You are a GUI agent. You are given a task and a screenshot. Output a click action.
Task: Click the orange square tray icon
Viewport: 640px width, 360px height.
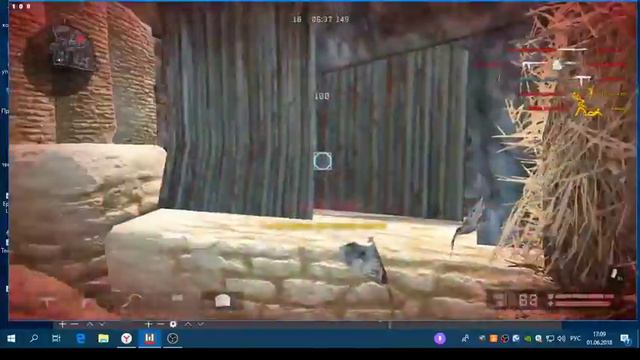coord(493,338)
